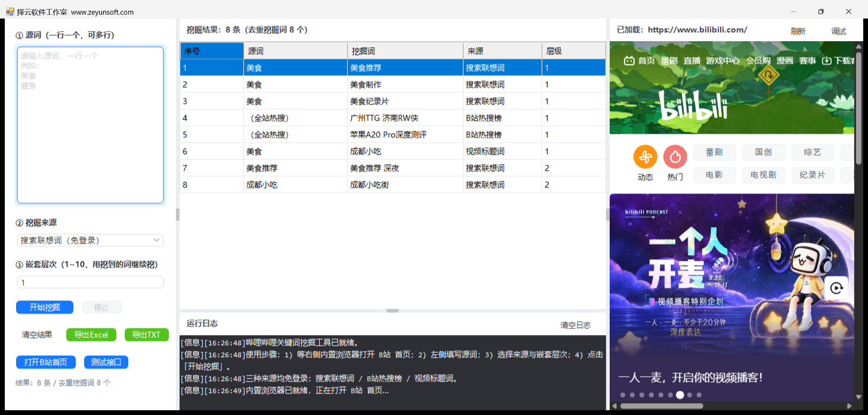Click the 一人一麦 banner caption
This screenshot has width=868, height=415.
(x=690, y=377)
